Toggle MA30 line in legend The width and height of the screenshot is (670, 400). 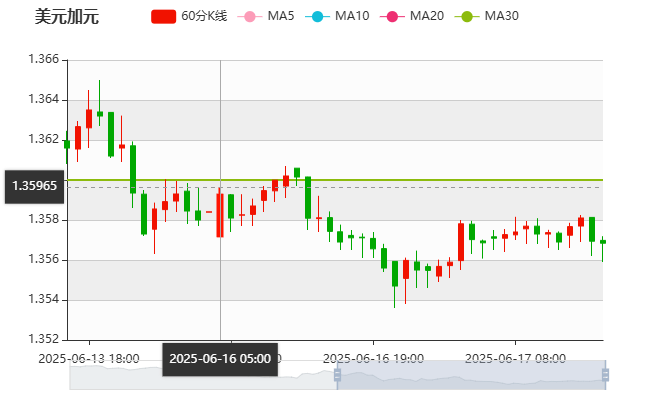click(x=487, y=16)
